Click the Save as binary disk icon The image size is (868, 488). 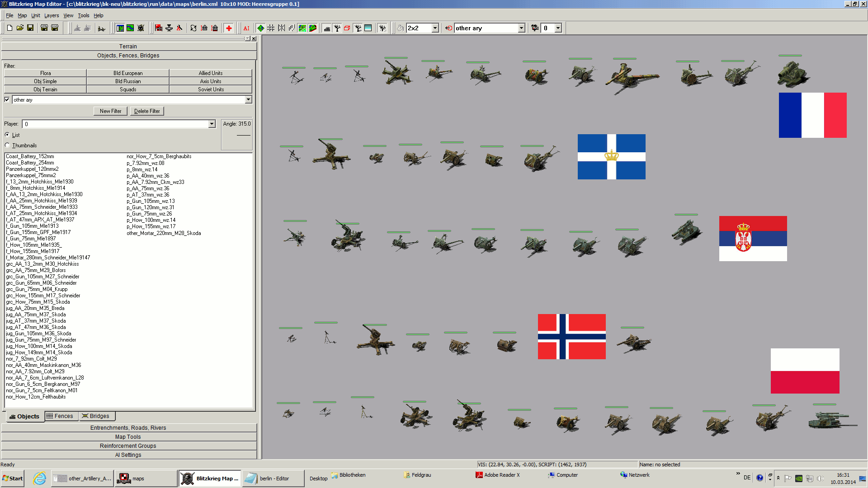pos(55,28)
